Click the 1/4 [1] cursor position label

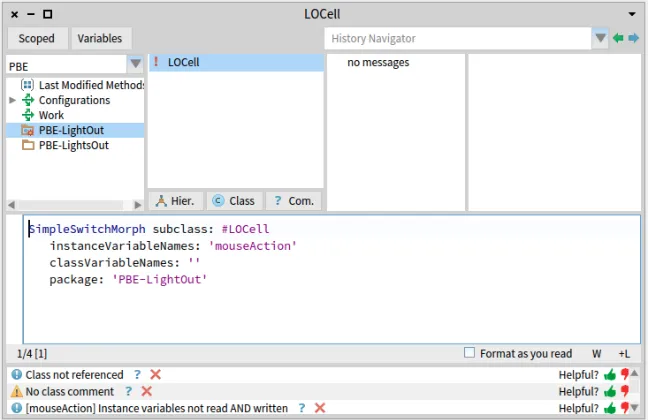click(32, 354)
